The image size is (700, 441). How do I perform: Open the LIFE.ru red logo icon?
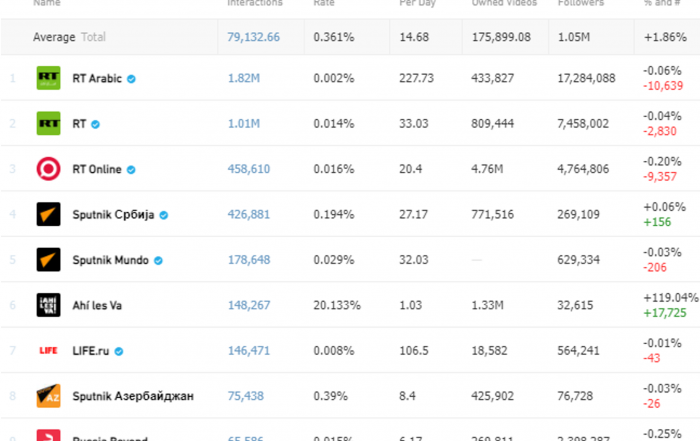[48, 351]
